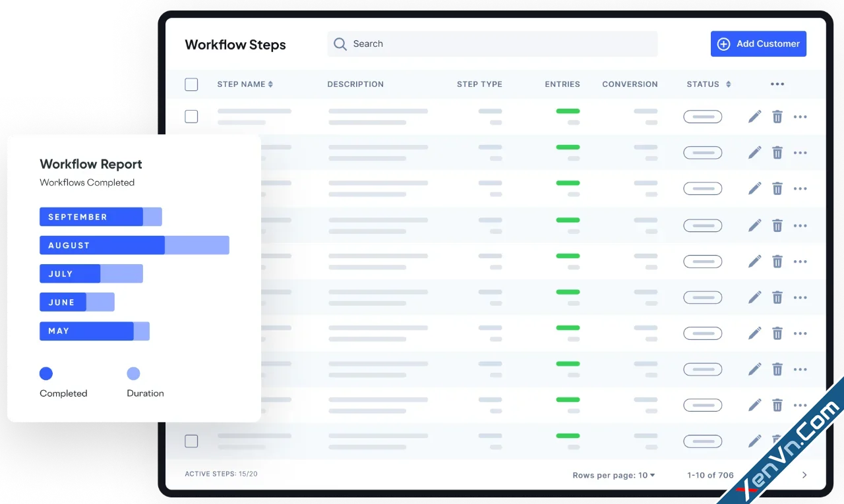Click the fourth row's pencil edit icon
The image size is (844, 504).
(x=754, y=225)
